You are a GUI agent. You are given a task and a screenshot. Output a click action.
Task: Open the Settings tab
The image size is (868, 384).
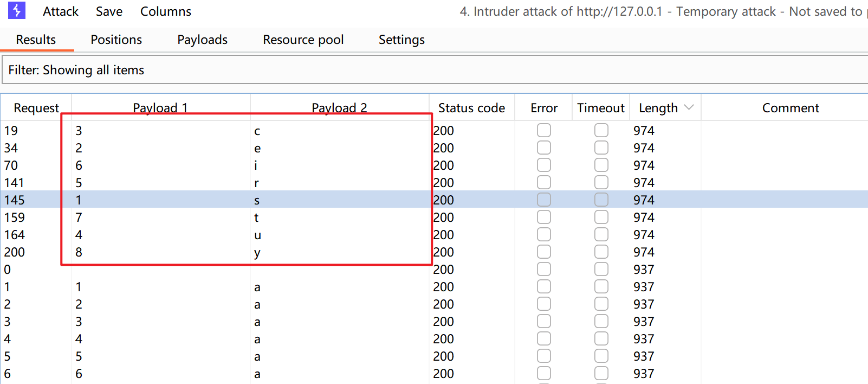tap(401, 40)
